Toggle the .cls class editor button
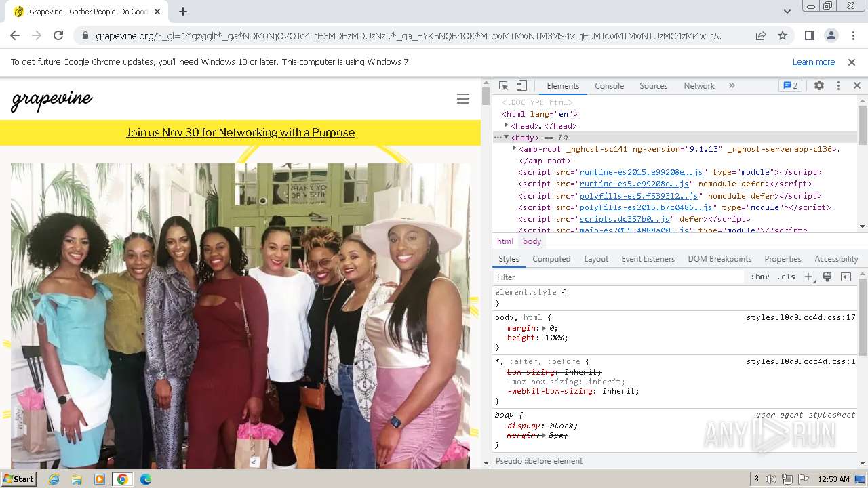The width and height of the screenshot is (868, 488). click(786, 277)
